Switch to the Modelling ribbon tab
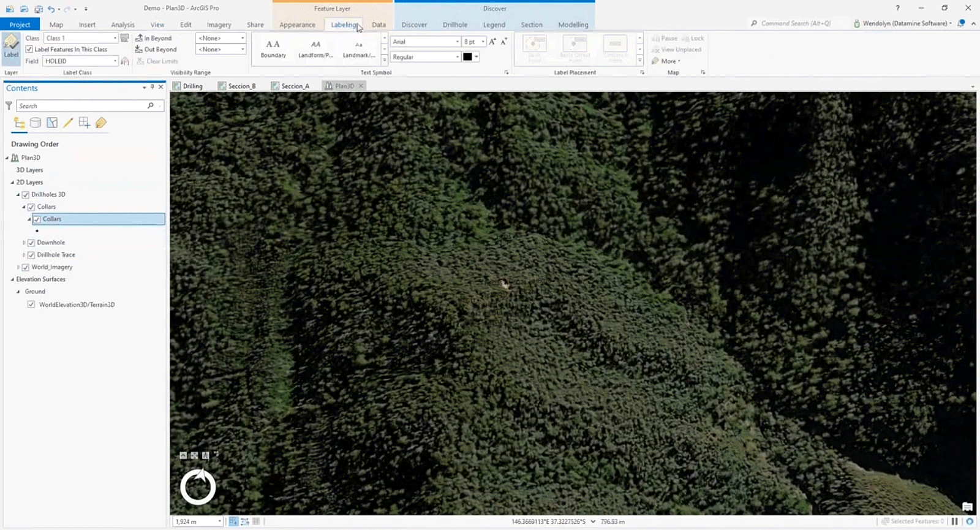Viewport: 980px width, 530px height. [x=573, y=25]
